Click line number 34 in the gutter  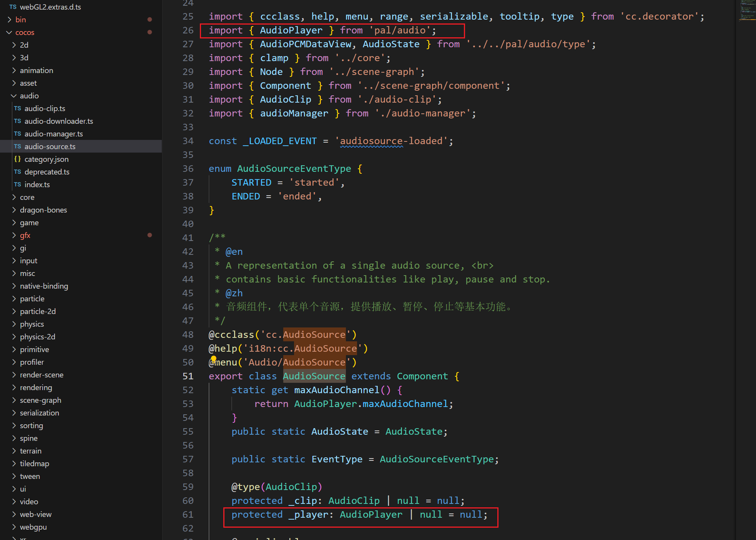[188, 141]
